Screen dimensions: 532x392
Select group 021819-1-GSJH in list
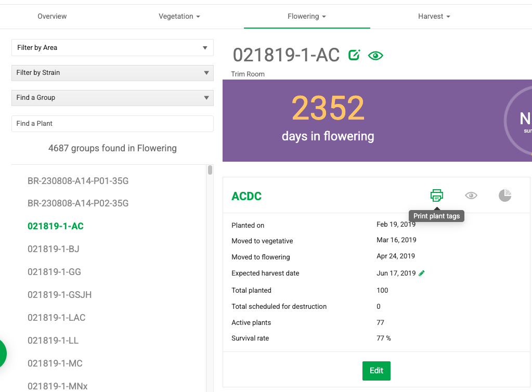(59, 295)
